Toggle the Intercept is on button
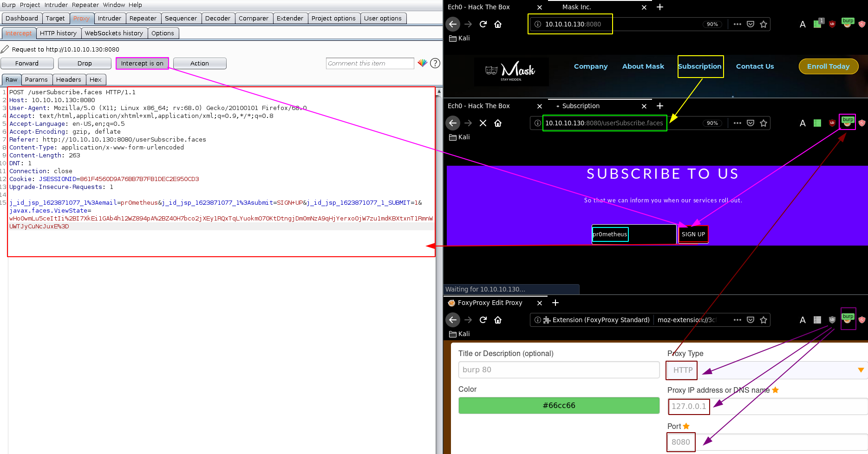 (142, 64)
